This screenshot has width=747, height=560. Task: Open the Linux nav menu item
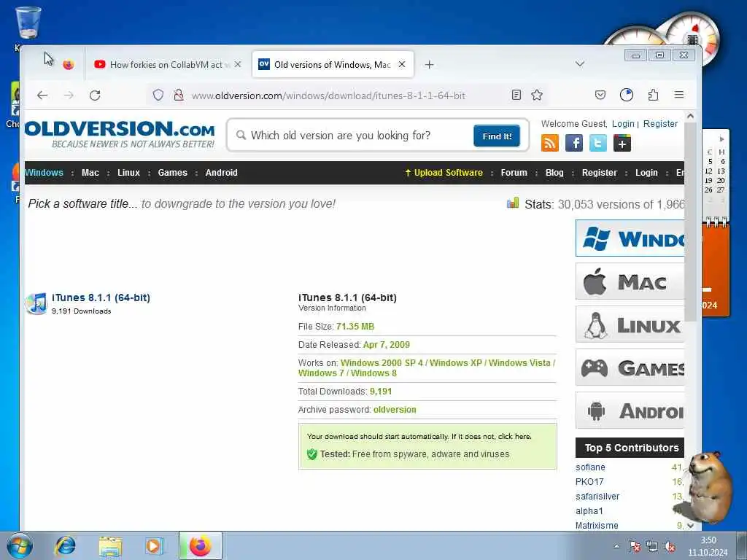click(x=128, y=172)
